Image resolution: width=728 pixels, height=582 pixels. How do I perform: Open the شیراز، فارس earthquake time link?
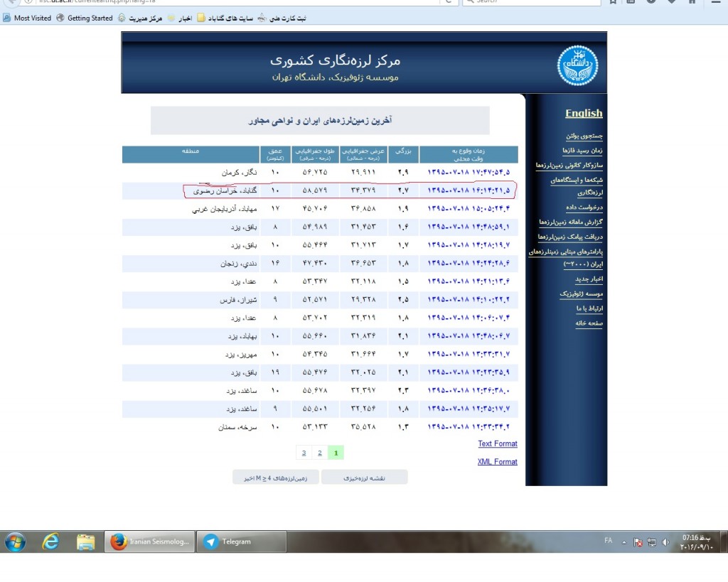click(x=469, y=299)
